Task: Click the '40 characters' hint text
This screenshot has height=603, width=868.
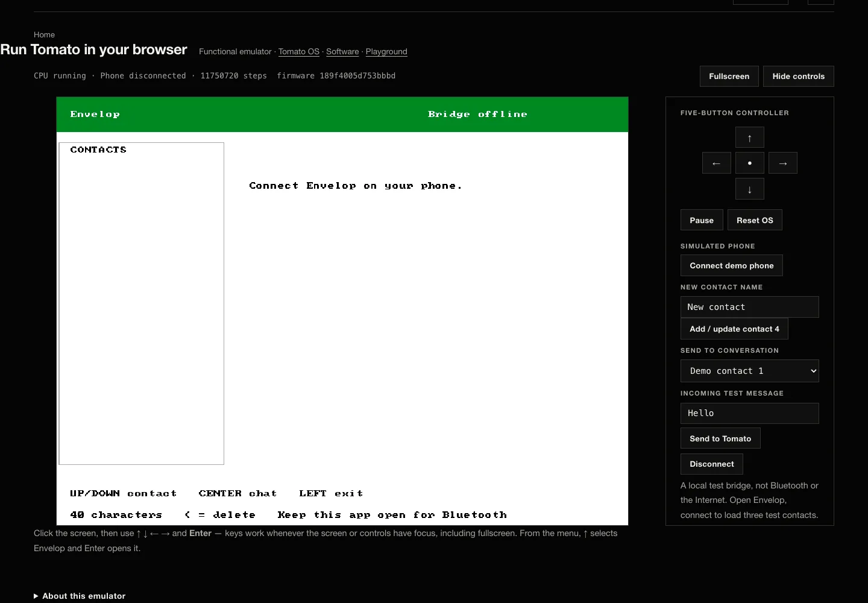Action: tap(116, 515)
